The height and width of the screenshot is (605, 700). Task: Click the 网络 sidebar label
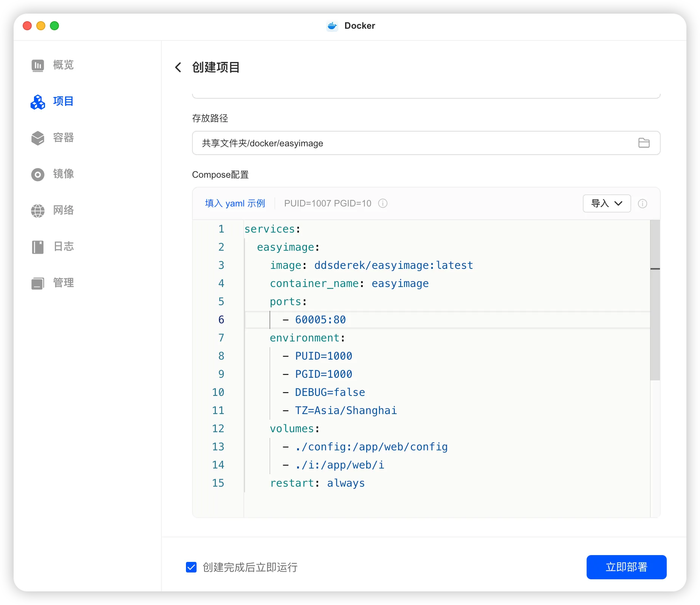[x=63, y=210]
